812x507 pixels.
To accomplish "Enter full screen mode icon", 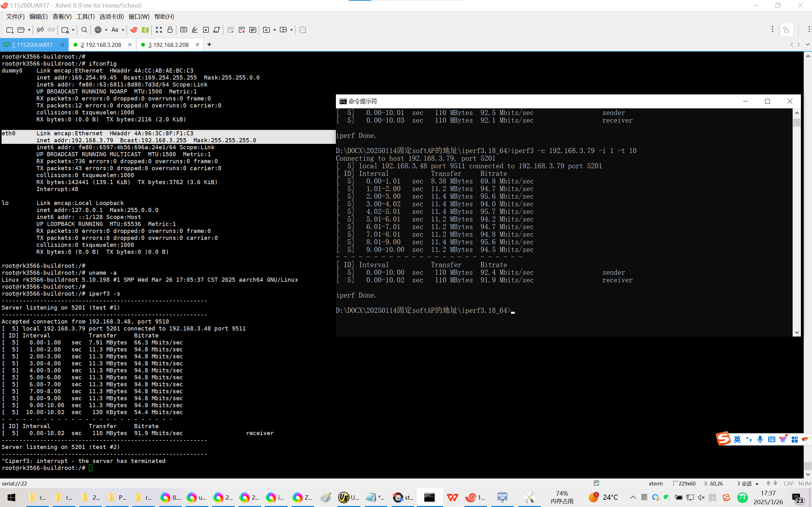I will (x=159, y=30).
